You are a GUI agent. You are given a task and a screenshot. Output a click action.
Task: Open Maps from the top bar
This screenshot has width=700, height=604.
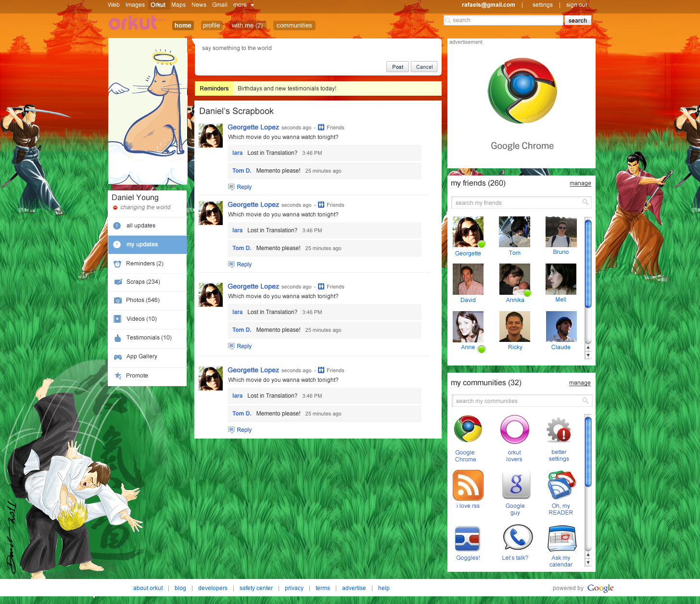click(178, 5)
